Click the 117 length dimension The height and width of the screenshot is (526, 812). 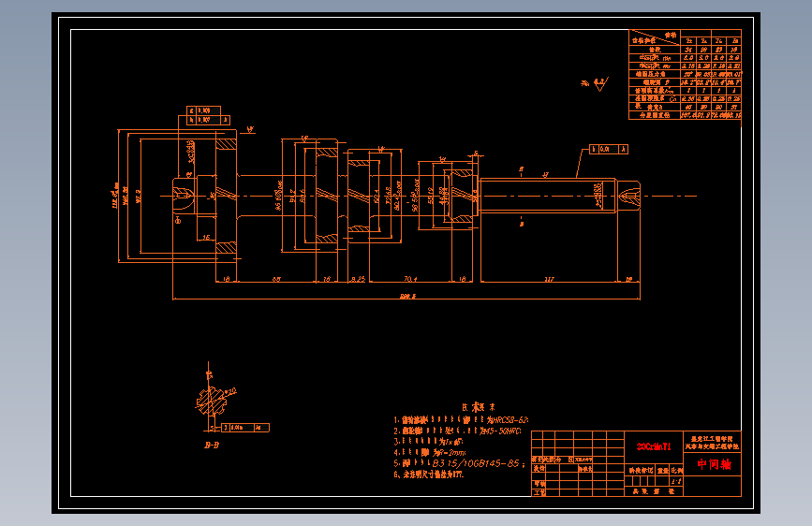tap(549, 279)
